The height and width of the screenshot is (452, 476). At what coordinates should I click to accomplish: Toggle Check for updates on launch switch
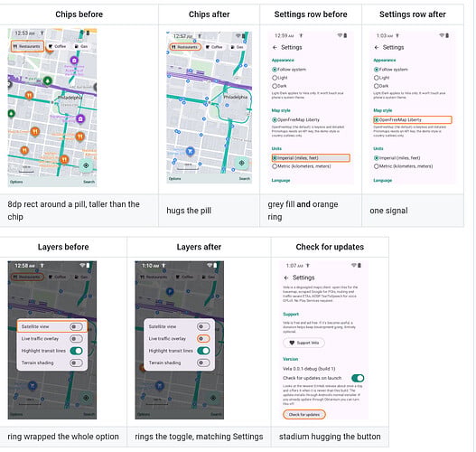click(x=358, y=378)
